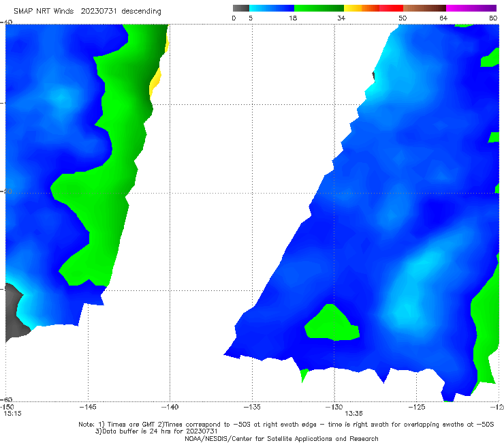Click the longitude label "-145"
504x443 pixels.
pos(88,407)
